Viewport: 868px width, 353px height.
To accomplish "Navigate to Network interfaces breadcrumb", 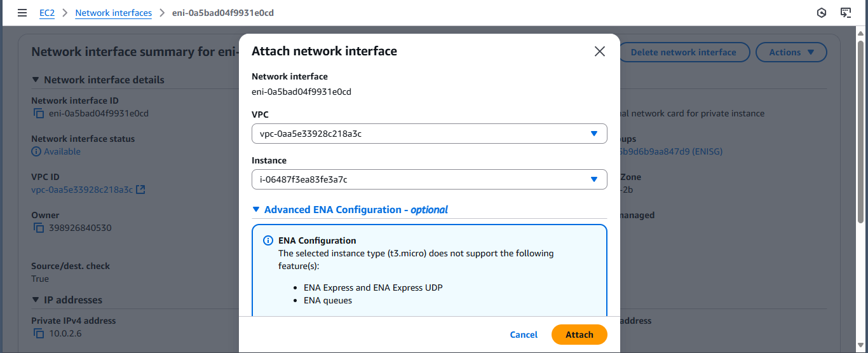I will click(x=113, y=13).
